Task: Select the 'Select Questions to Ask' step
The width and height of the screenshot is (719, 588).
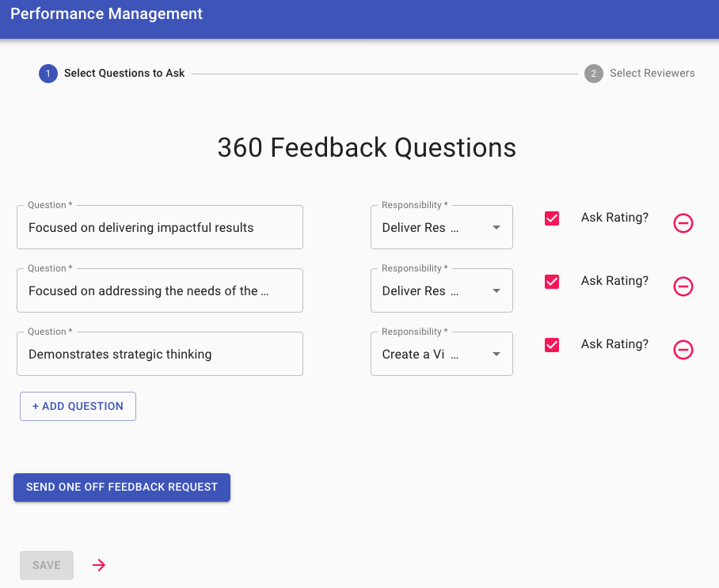Action: pos(124,74)
